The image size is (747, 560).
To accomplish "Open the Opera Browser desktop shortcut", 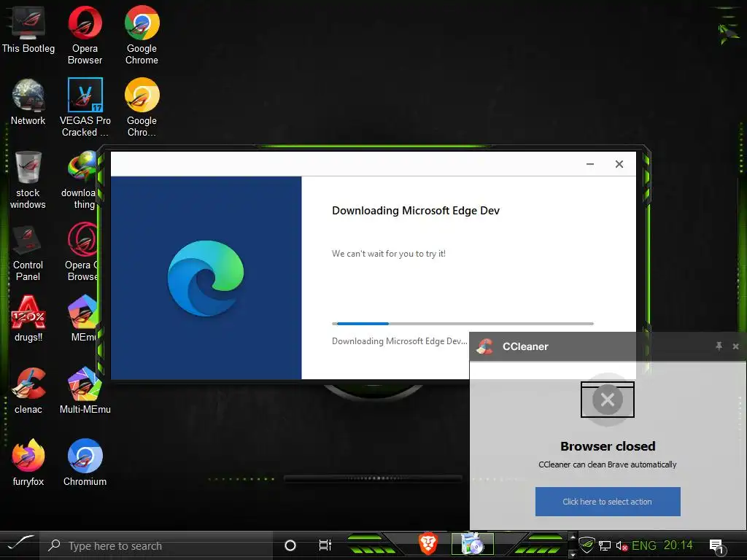I will click(85, 35).
